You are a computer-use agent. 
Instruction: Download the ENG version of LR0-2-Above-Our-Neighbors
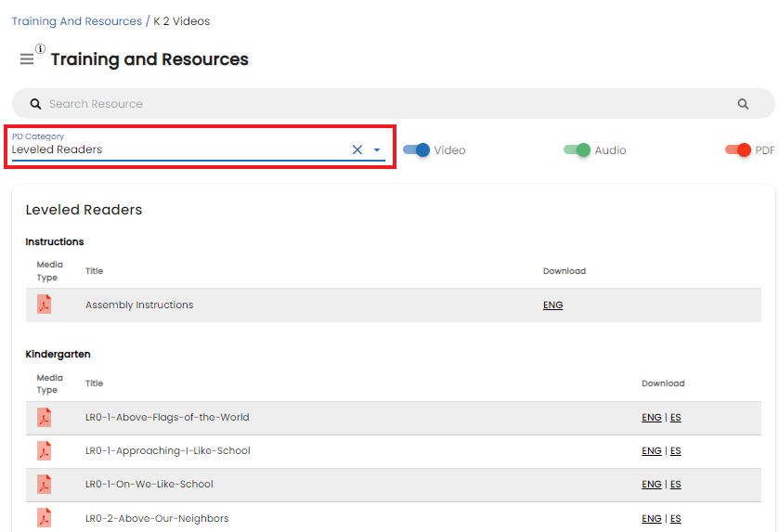(x=651, y=519)
